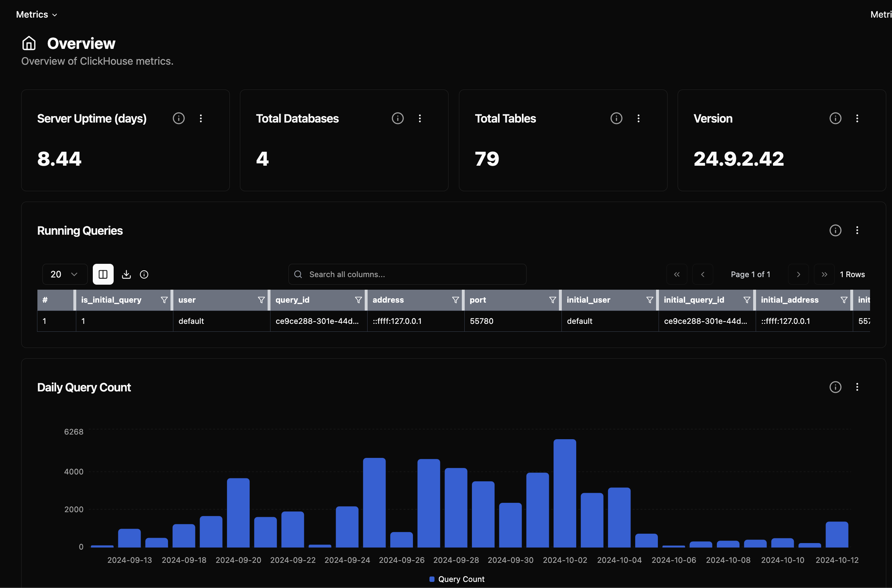Click the home icon beside Overview
892x588 pixels.
coord(29,43)
